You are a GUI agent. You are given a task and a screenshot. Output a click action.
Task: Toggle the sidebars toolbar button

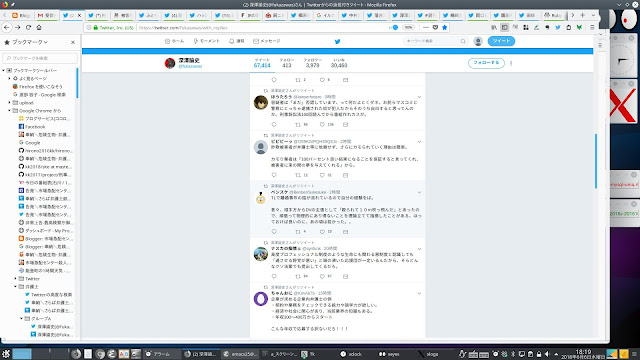(504, 27)
